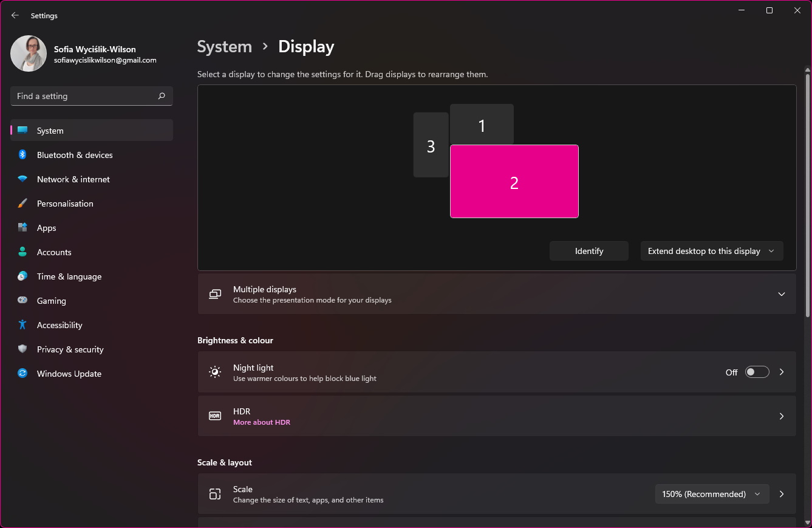Screen dimensions: 812x528
Task: Open the Extend desktop to this display dropdown
Action: coord(711,250)
